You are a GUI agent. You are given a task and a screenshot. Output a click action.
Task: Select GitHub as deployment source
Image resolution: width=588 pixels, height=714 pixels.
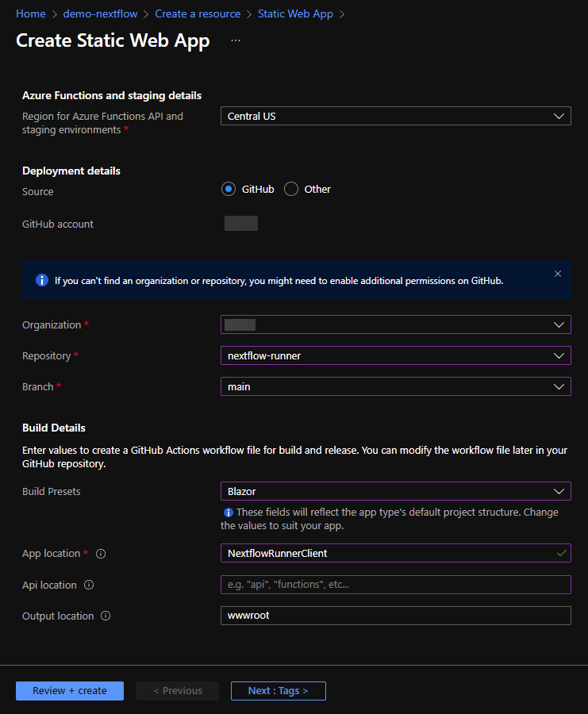coord(229,189)
